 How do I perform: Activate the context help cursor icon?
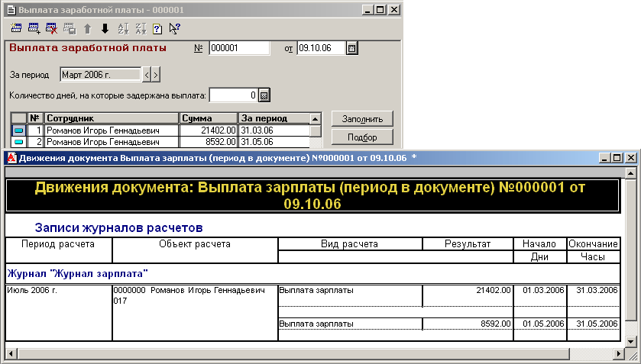point(174,28)
